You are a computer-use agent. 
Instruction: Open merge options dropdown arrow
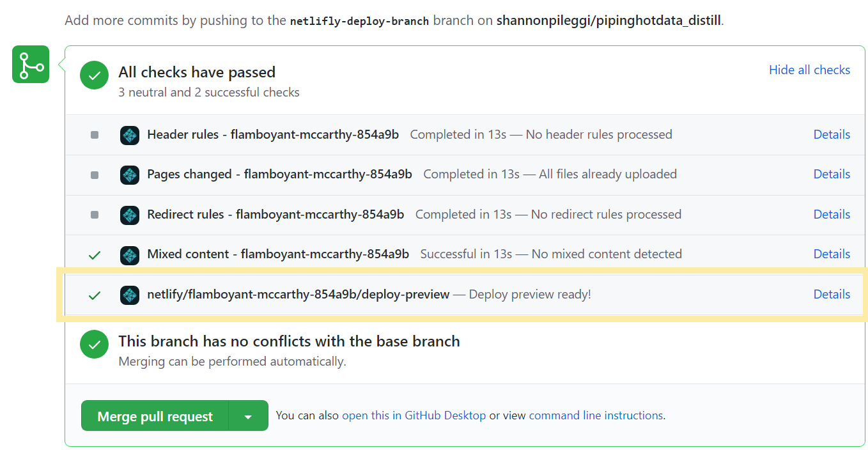pos(248,416)
